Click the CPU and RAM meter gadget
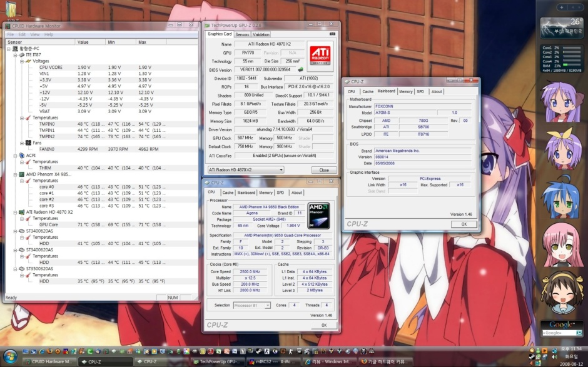This screenshot has height=367, width=588. (562, 59)
